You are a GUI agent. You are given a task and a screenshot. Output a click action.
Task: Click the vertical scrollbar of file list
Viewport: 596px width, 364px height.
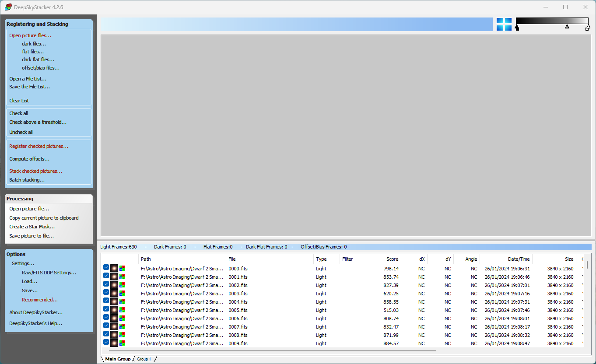pyautogui.click(x=587, y=265)
